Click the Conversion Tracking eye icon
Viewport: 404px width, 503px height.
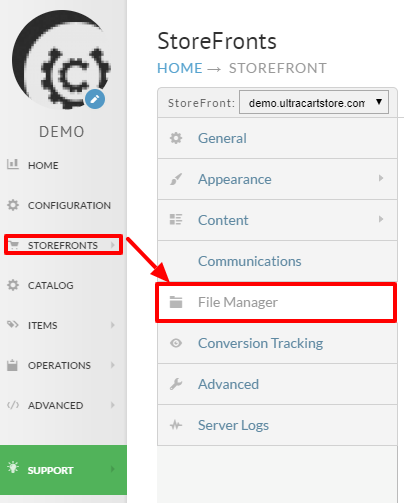[176, 343]
